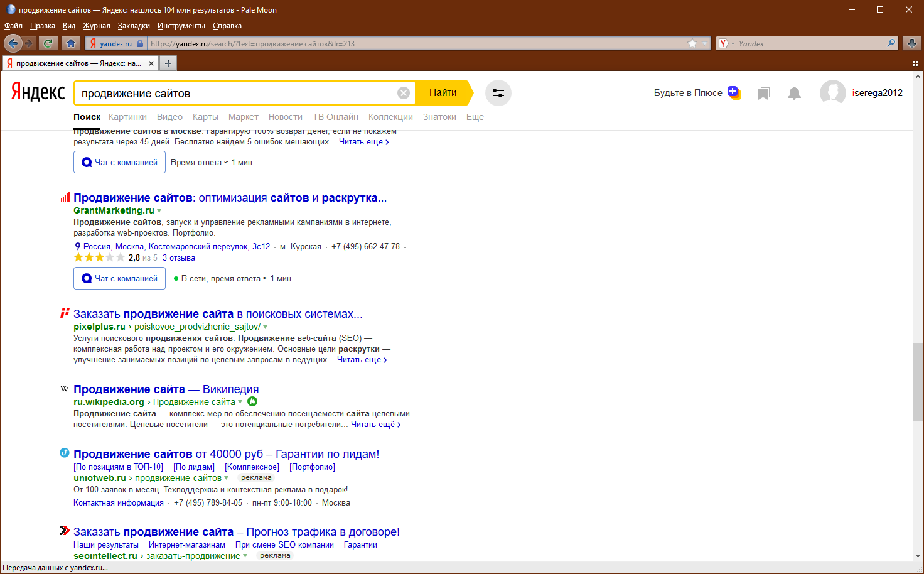Expand dropdown arrow beside ru.wikipedia.org result
Screen dimensions: 924x574
(240, 403)
